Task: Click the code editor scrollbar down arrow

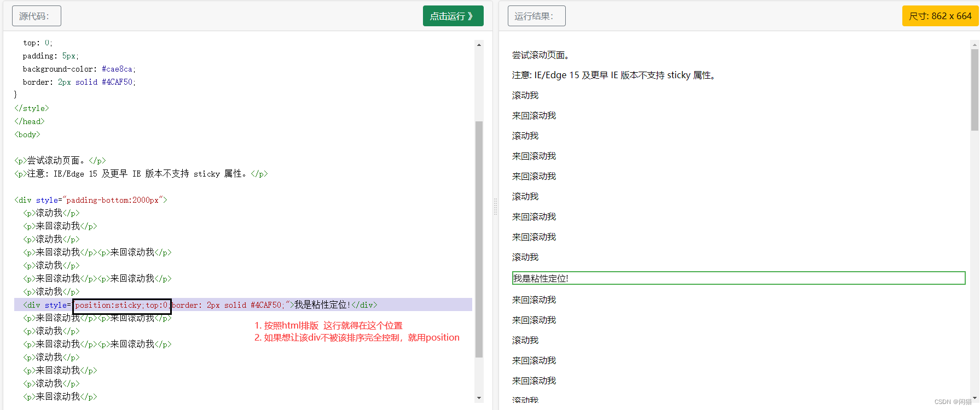Action: click(479, 398)
